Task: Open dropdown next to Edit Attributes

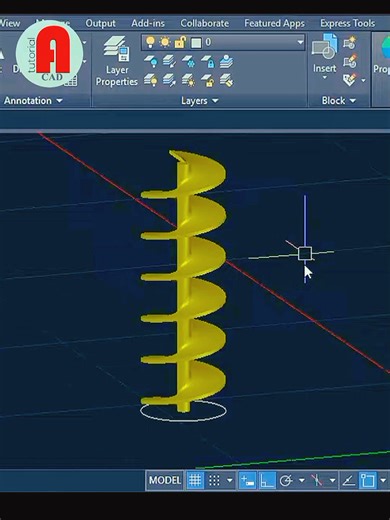Action: [x=363, y=80]
